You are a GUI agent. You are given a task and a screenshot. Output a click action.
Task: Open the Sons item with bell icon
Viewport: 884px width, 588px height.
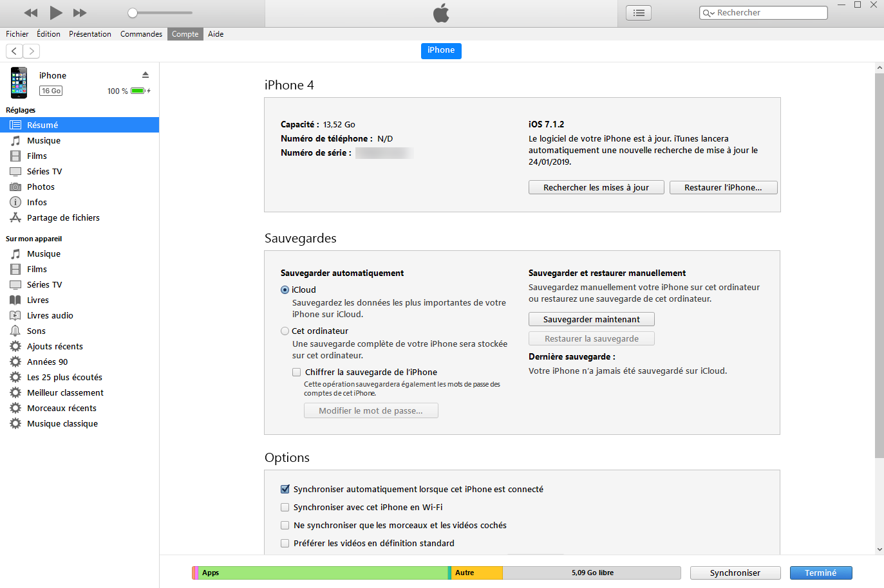[36, 331]
